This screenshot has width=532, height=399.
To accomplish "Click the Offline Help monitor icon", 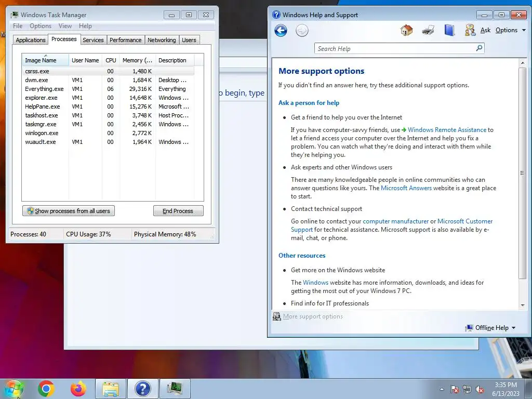I will coord(469,328).
